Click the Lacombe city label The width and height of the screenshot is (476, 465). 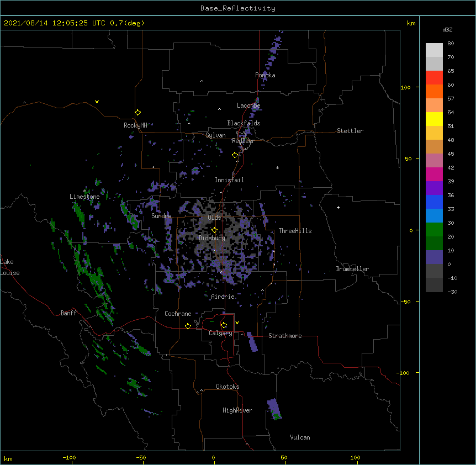point(248,105)
